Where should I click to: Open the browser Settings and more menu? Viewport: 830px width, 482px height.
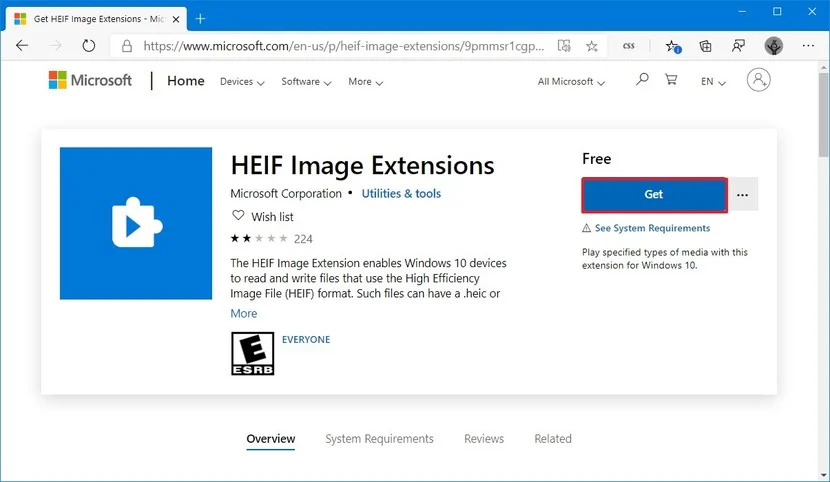click(x=808, y=46)
